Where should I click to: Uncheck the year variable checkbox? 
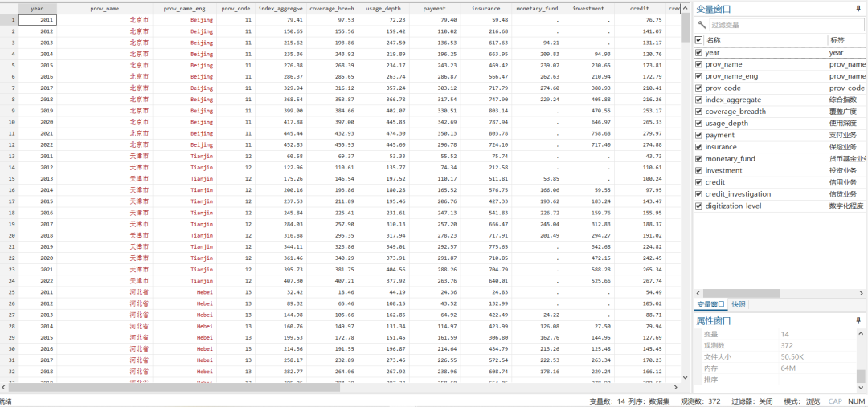tap(698, 52)
